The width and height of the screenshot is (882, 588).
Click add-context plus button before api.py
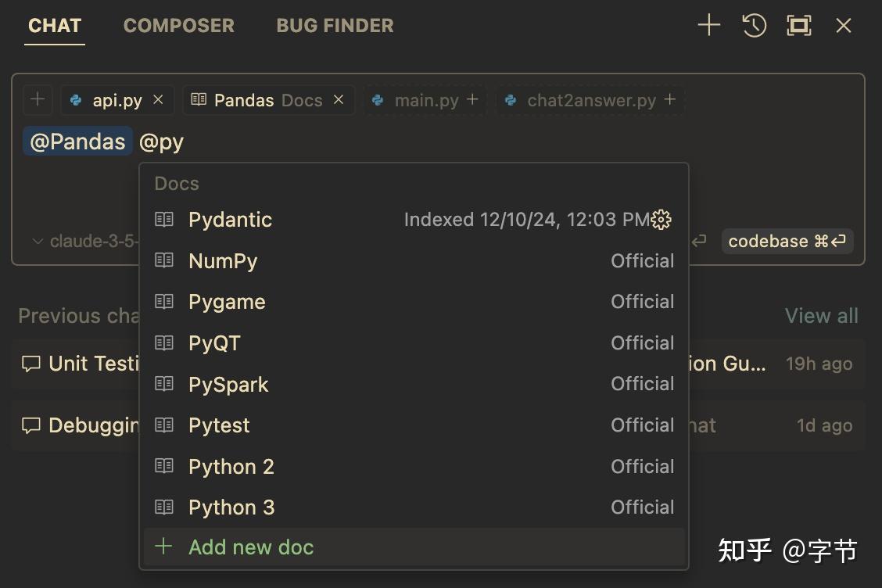coord(38,100)
